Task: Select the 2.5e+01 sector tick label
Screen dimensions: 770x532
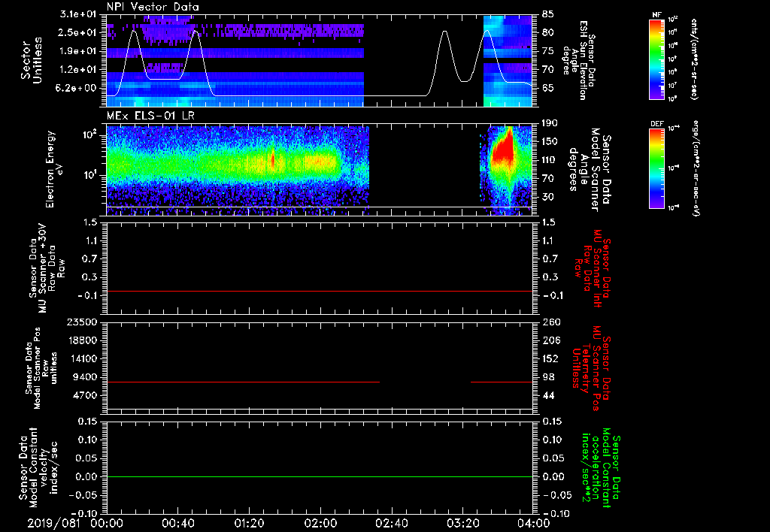Action: pyautogui.click(x=77, y=32)
